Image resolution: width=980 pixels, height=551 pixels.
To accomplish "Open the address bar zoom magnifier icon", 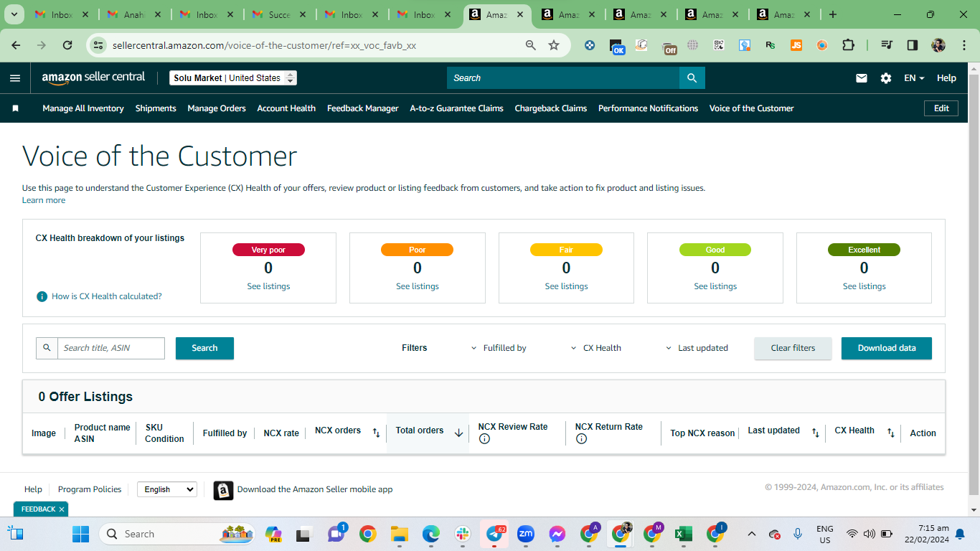I will (531, 45).
